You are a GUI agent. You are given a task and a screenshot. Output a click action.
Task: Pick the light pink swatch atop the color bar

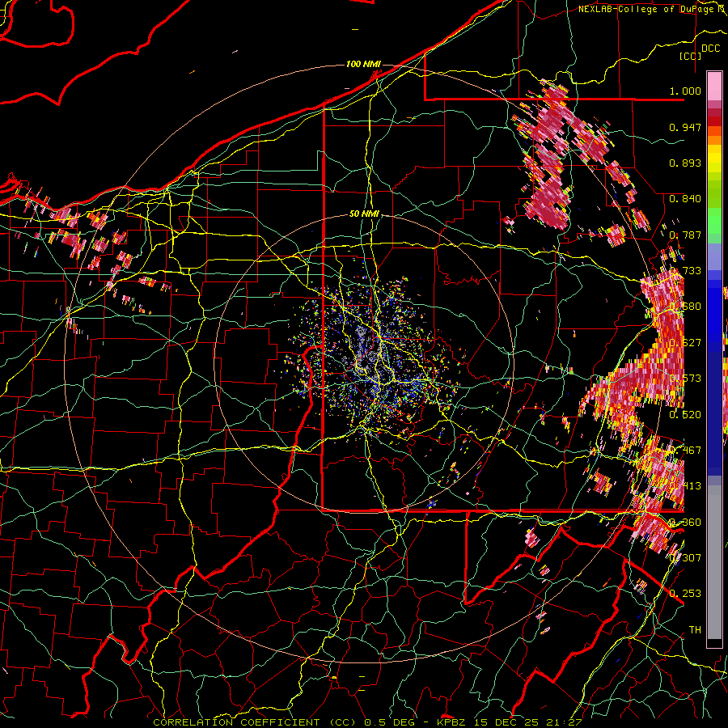(x=714, y=86)
